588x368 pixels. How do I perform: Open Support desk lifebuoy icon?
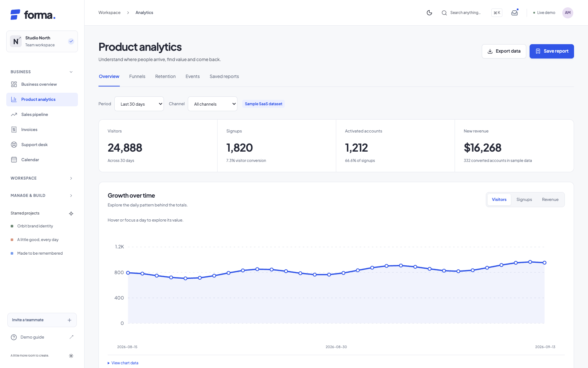pos(14,145)
